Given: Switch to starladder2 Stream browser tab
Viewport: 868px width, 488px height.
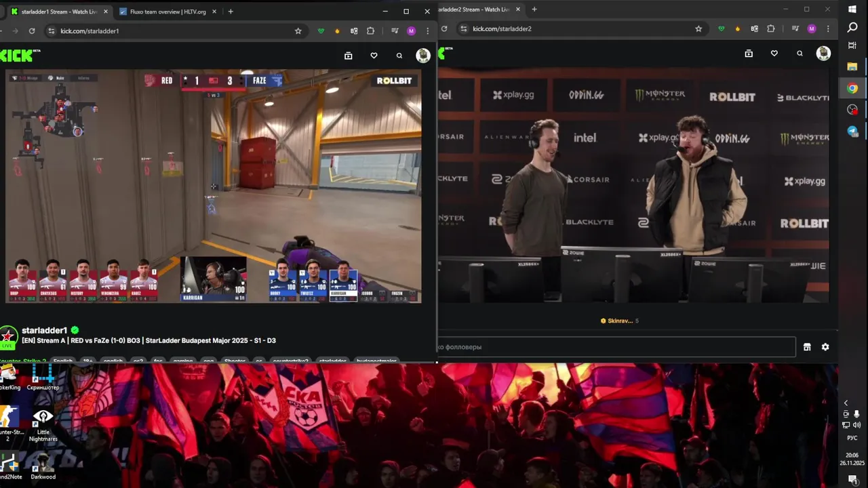Looking at the screenshot, I should point(475,9).
